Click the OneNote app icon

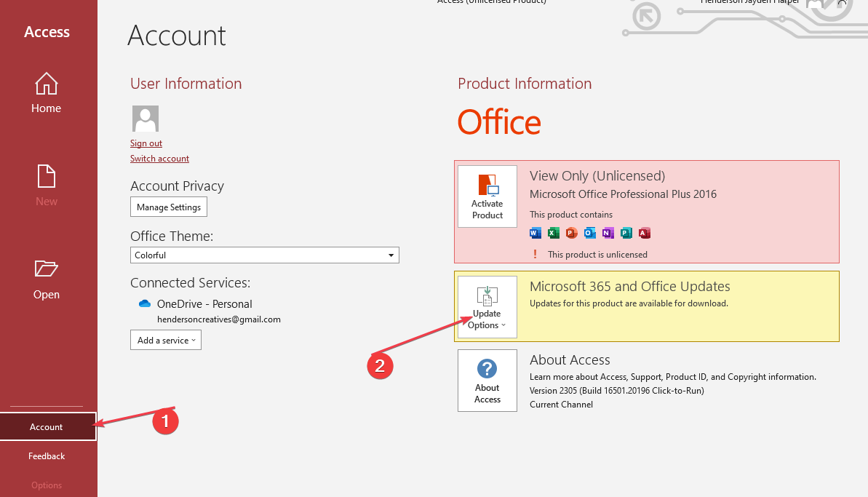pos(608,233)
